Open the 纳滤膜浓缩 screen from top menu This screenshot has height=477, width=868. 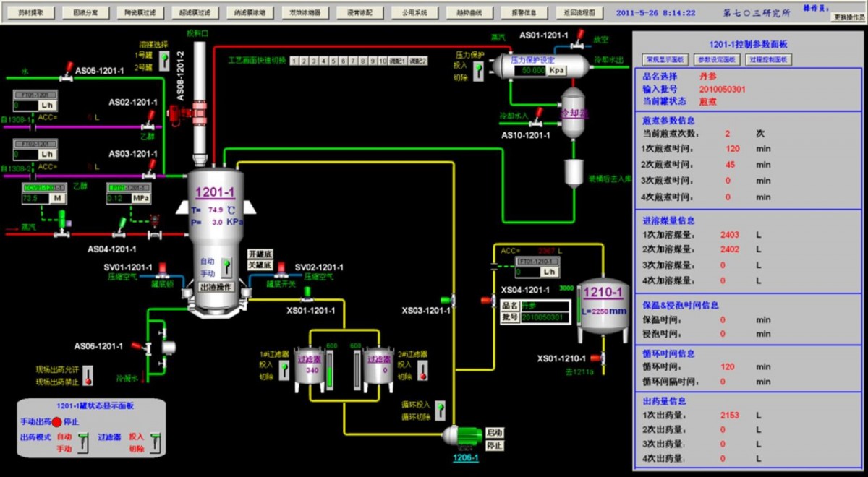(x=250, y=12)
